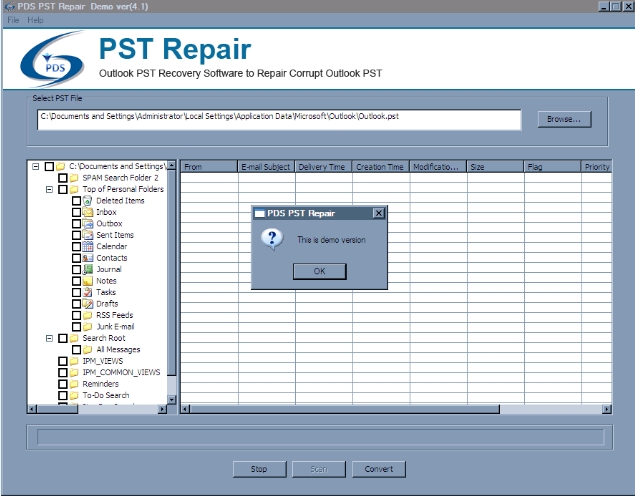Viewport: 635px width, 496px height.
Task: Select the Journal checkbox
Action: pos(76,269)
